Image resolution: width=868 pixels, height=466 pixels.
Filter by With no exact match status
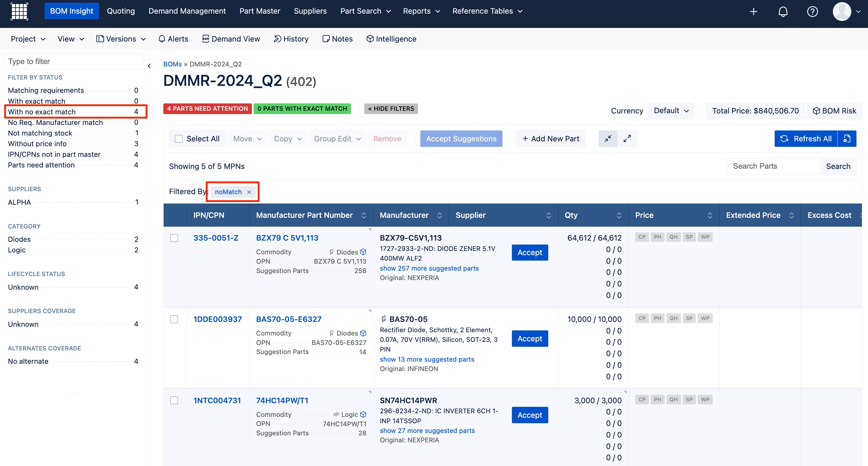coord(73,112)
